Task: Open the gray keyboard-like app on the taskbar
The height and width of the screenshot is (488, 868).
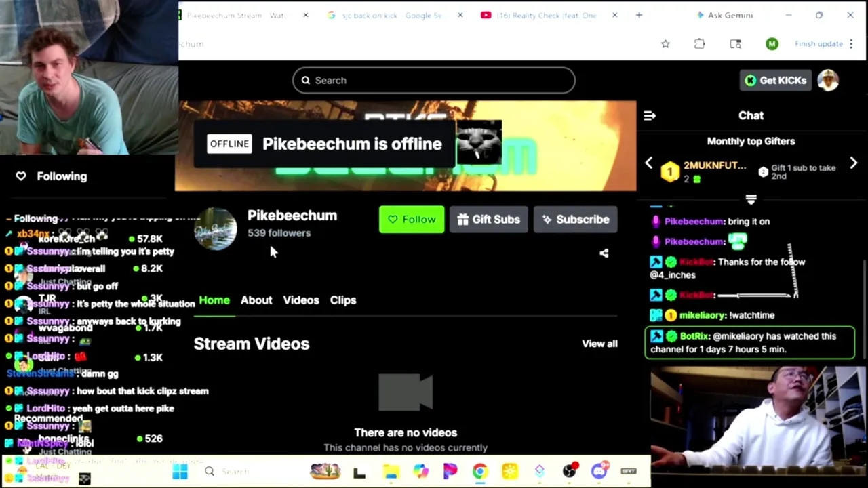Action: 629,472
